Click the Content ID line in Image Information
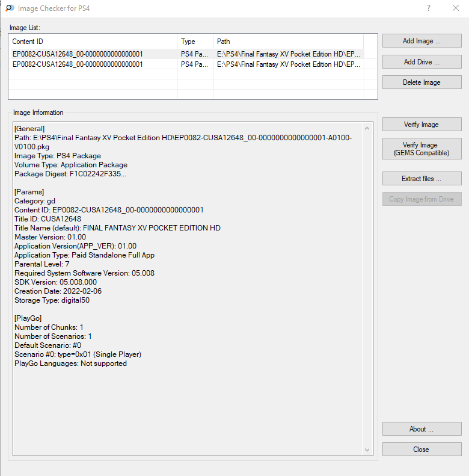This screenshot has width=469, height=476. pyautogui.click(x=109, y=210)
